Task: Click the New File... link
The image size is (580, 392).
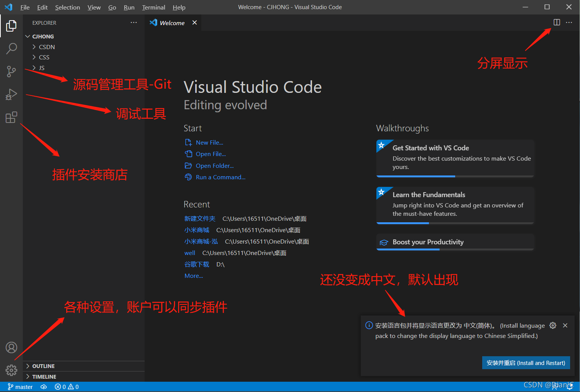Action: click(209, 143)
